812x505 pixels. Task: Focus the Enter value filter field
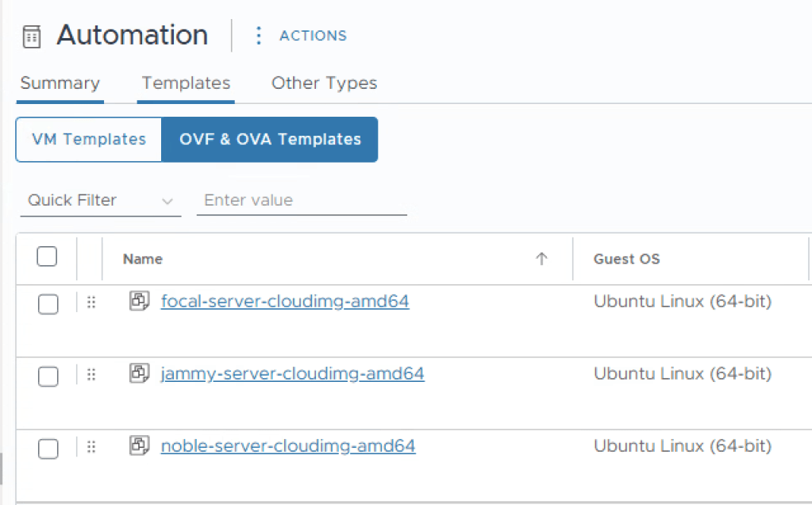pyautogui.click(x=302, y=201)
